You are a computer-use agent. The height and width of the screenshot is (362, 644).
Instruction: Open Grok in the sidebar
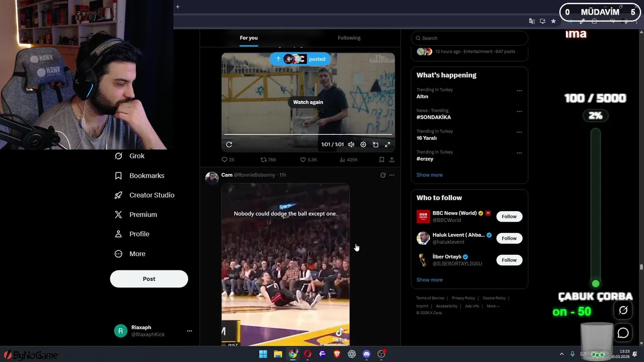(x=130, y=156)
